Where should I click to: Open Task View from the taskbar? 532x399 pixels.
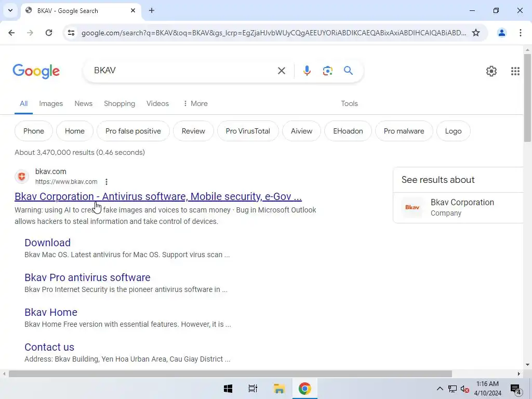pyautogui.click(x=253, y=389)
